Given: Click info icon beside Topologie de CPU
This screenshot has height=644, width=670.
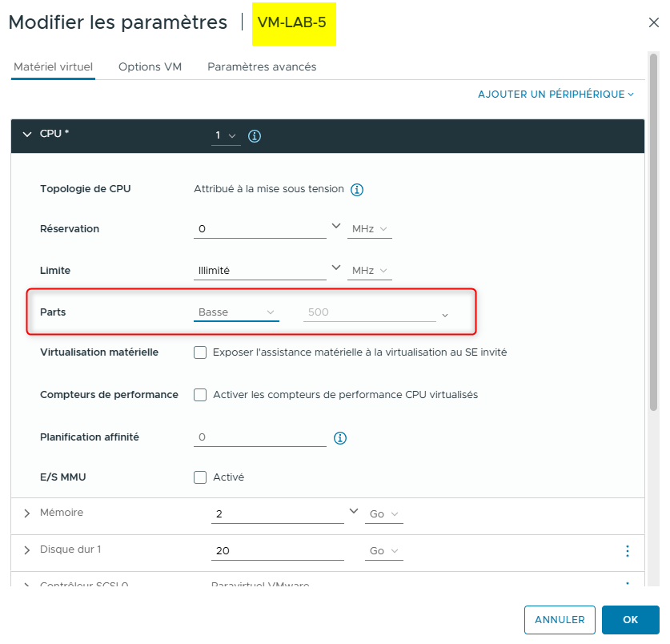Looking at the screenshot, I should point(357,190).
